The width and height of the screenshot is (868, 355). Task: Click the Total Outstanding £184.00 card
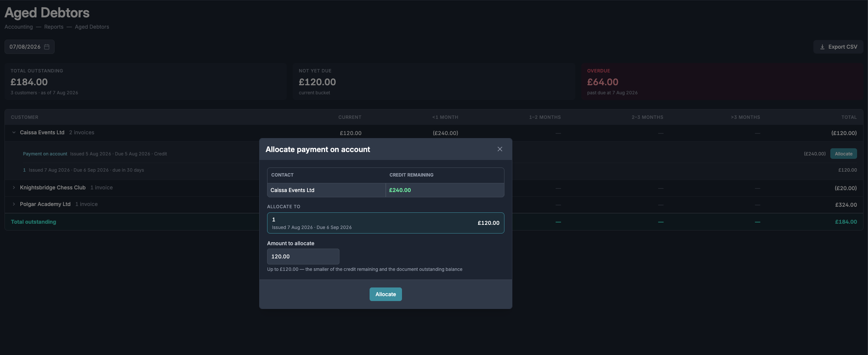(145, 81)
